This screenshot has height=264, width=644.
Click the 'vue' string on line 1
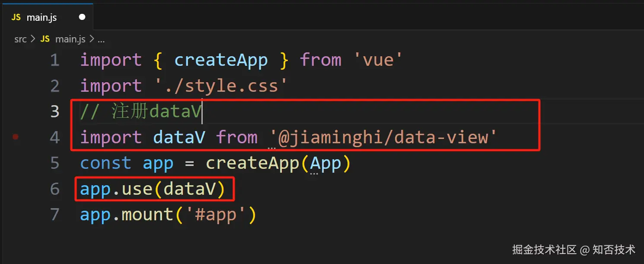tap(378, 60)
